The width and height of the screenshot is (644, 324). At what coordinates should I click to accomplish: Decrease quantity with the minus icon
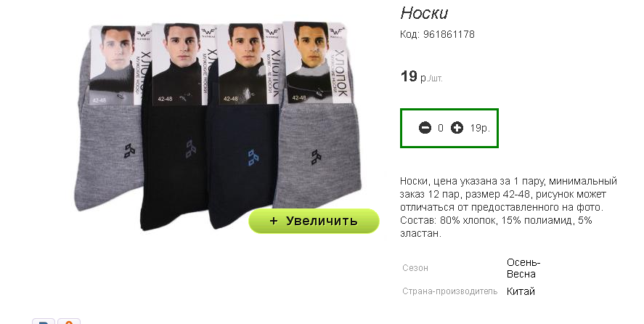(425, 128)
